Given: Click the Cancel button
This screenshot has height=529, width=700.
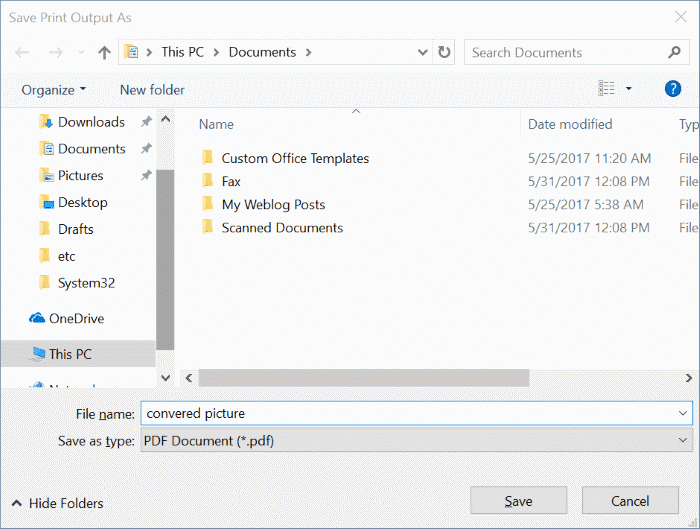Looking at the screenshot, I should [x=630, y=501].
